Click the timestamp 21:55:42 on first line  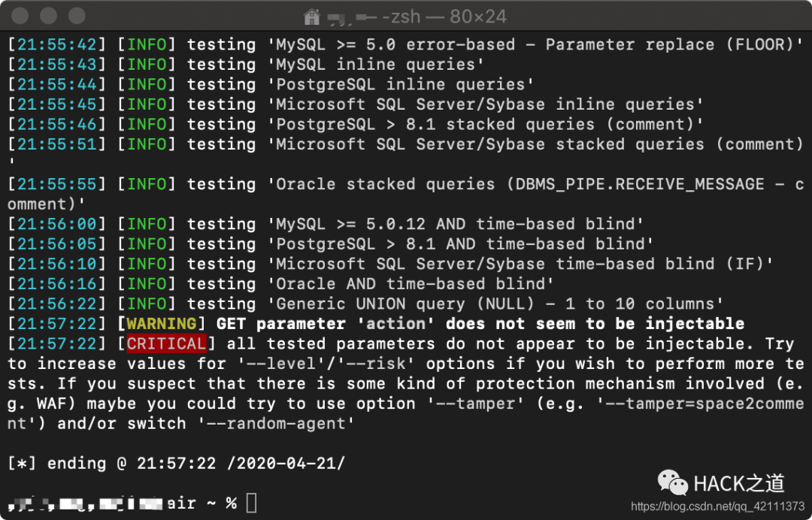coord(57,45)
